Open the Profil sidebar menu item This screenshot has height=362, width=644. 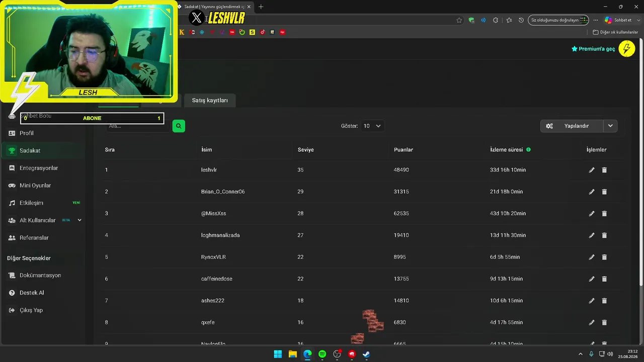click(43, 133)
